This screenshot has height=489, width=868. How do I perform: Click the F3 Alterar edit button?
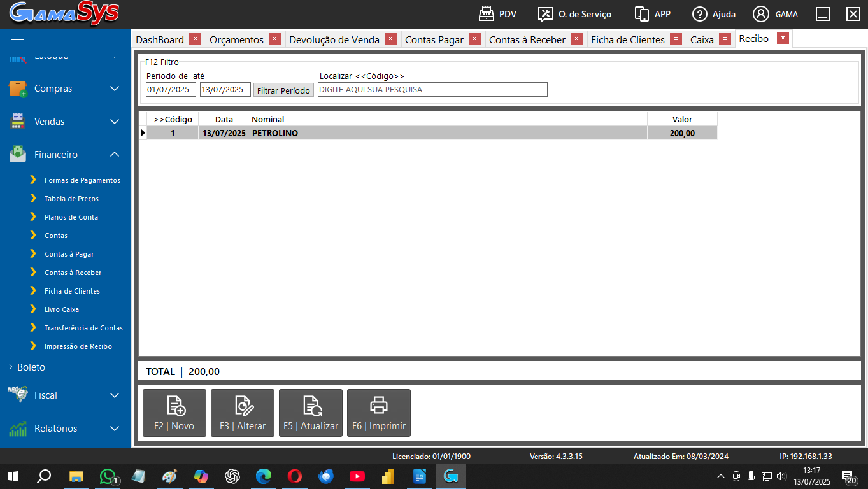point(243,413)
